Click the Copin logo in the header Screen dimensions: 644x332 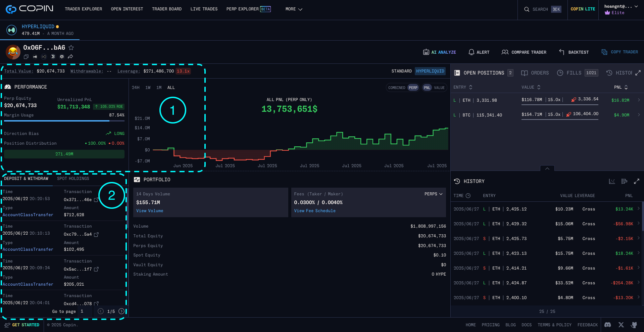pyautogui.click(x=30, y=9)
